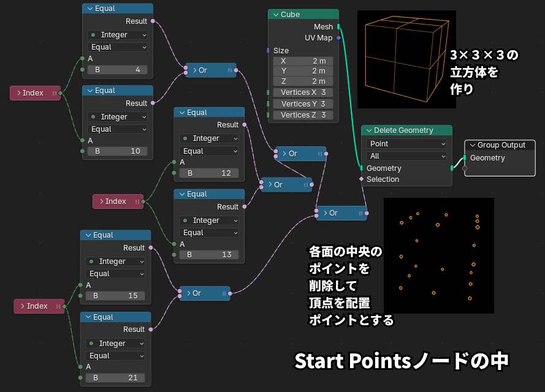Expand the bottom-left collapsed Index node
Image resolution: width=545 pixels, height=392 pixels.
pyautogui.click(x=22, y=306)
